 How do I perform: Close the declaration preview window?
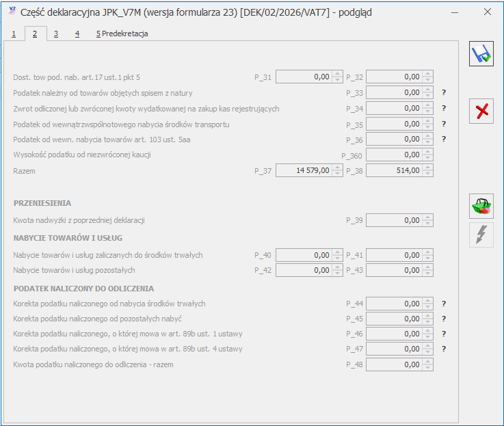point(488,12)
